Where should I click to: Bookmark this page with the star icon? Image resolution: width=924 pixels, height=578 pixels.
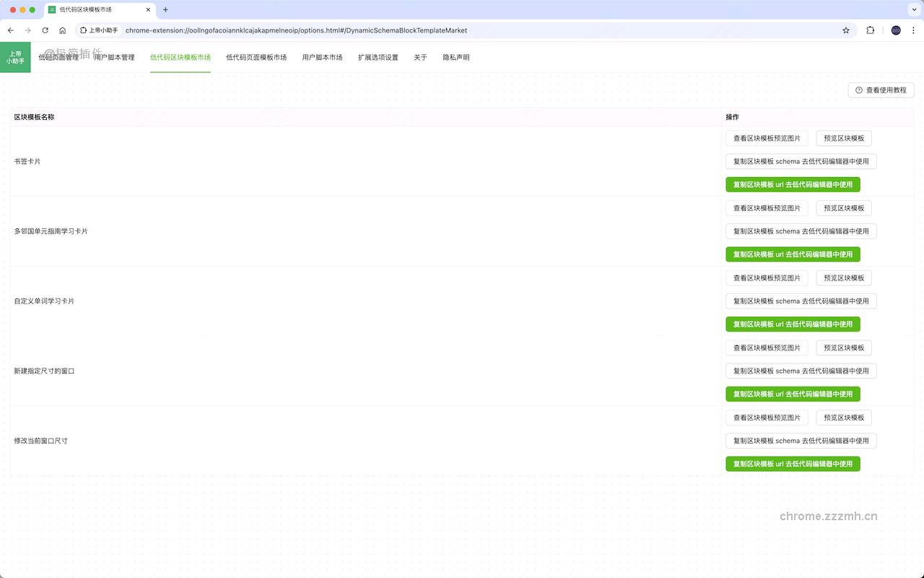pyautogui.click(x=846, y=30)
